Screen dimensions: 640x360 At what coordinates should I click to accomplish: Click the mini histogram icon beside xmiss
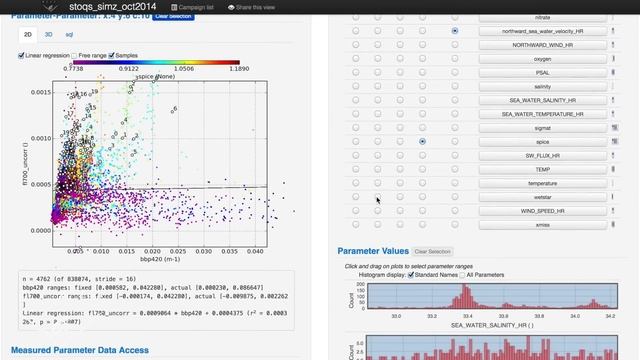(x=613, y=224)
